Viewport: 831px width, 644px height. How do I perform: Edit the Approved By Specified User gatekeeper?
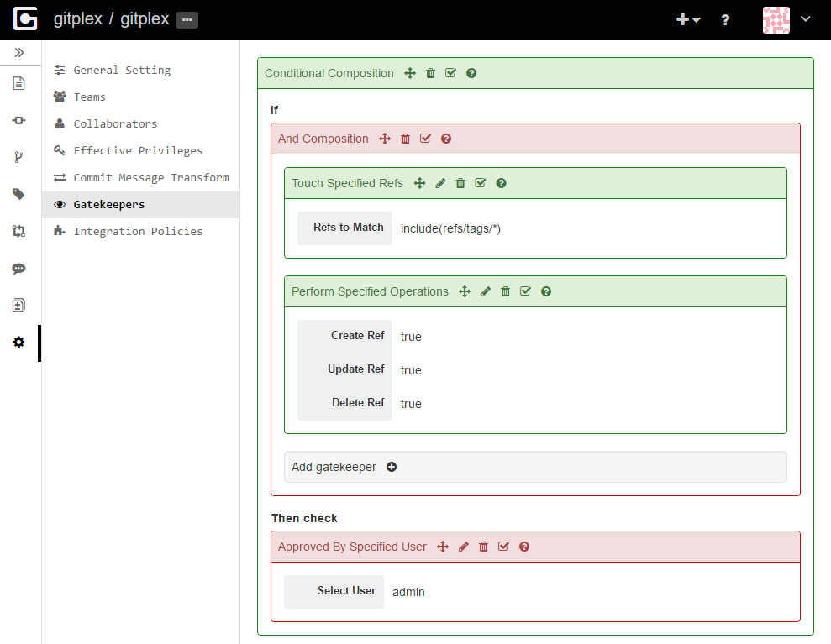coord(464,547)
